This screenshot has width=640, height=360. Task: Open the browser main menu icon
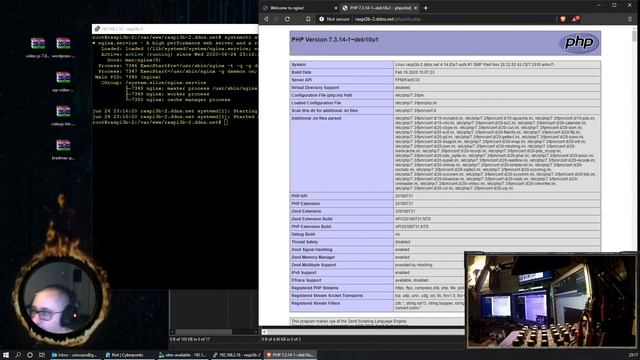point(630,19)
